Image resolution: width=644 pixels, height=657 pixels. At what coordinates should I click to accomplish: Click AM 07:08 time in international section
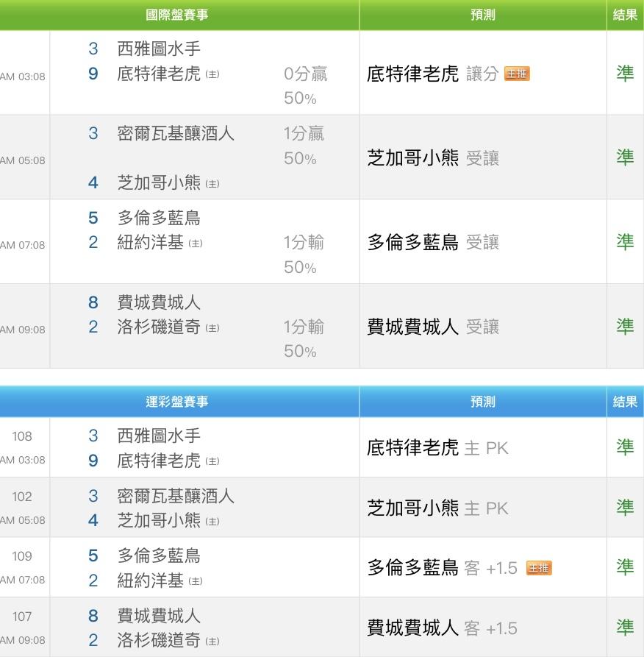point(23,245)
